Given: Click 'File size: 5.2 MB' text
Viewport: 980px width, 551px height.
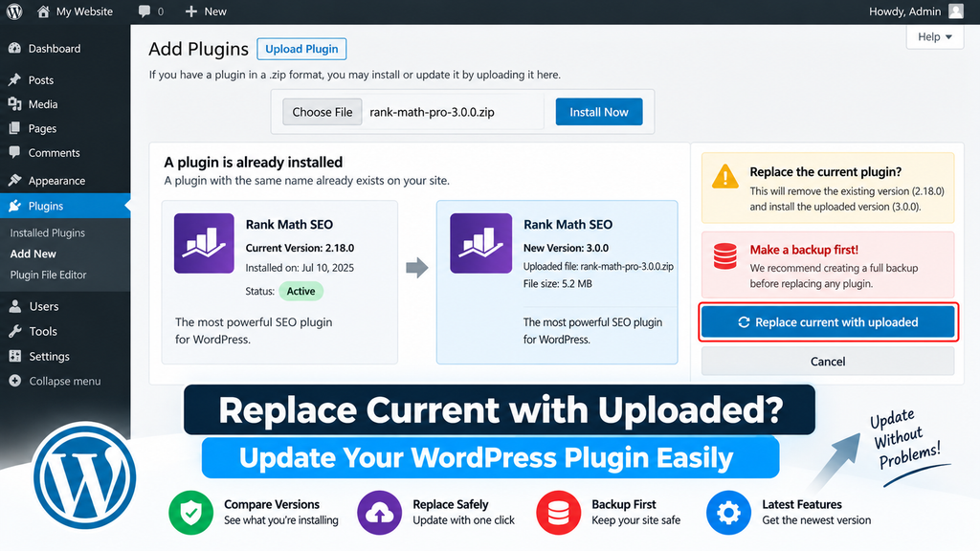Looking at the screenshot, I should coord(558,283).
